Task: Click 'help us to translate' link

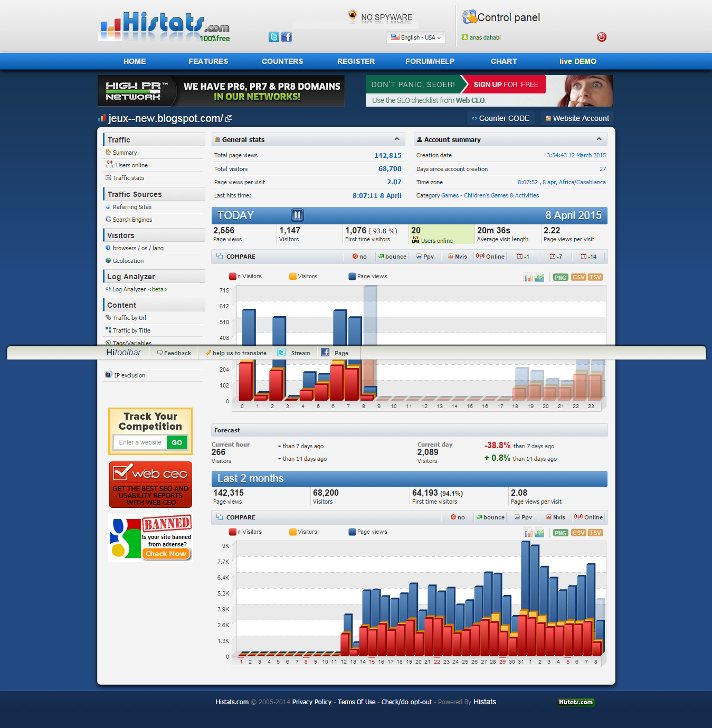Action: 236,353
